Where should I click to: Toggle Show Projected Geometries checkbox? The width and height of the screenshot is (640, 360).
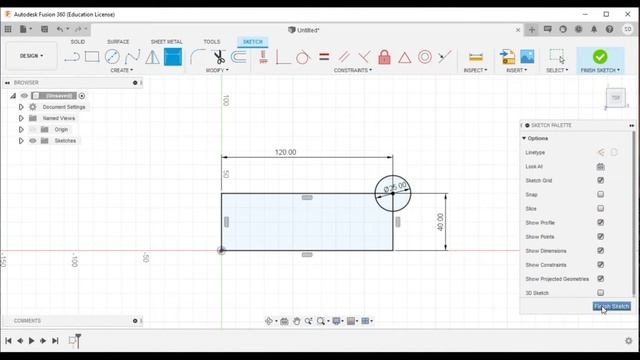[600, 279]
